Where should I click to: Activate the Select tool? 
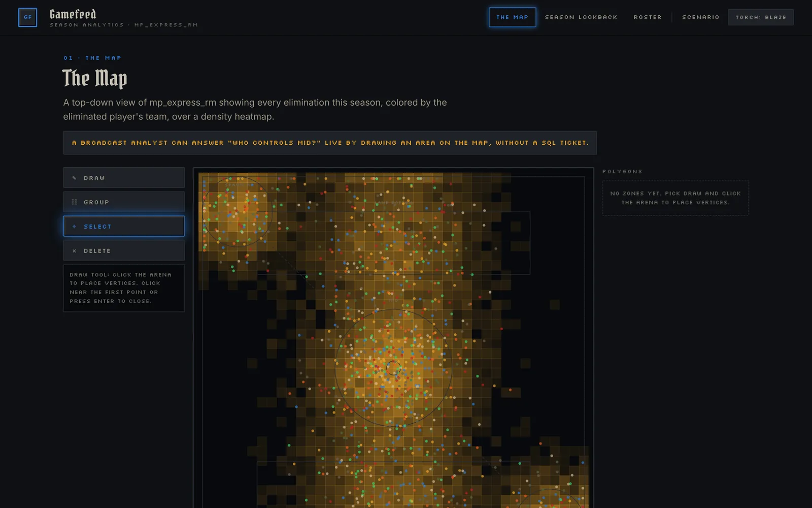(124, 227)
